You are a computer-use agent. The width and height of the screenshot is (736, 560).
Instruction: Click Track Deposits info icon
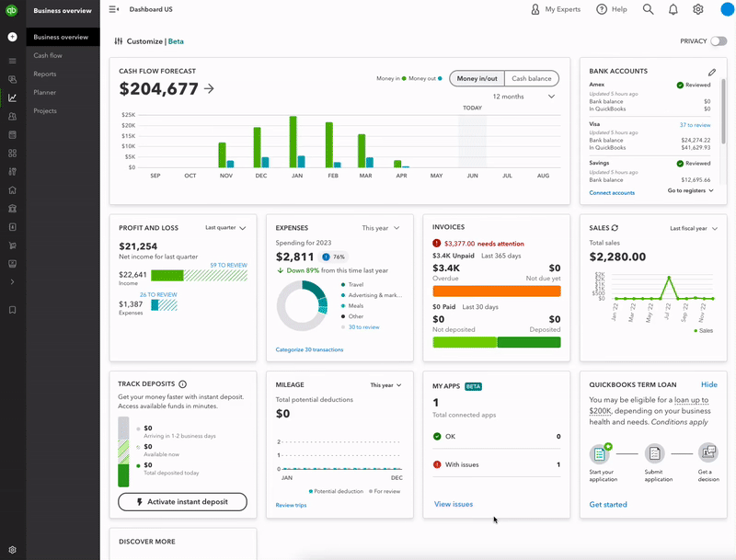(x=182, y=384)
